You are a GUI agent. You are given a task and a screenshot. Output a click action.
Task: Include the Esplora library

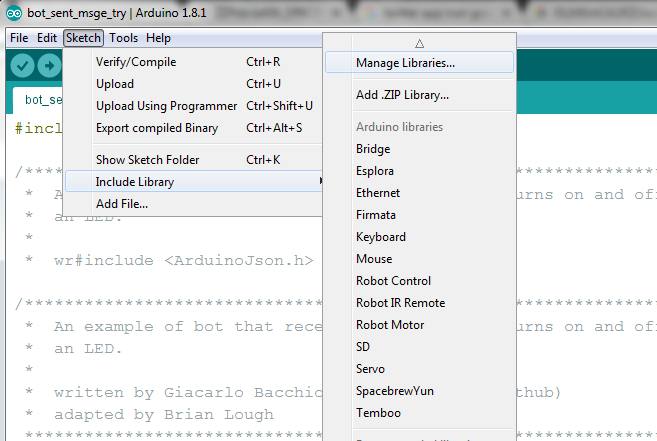click(x=419, y=171)
